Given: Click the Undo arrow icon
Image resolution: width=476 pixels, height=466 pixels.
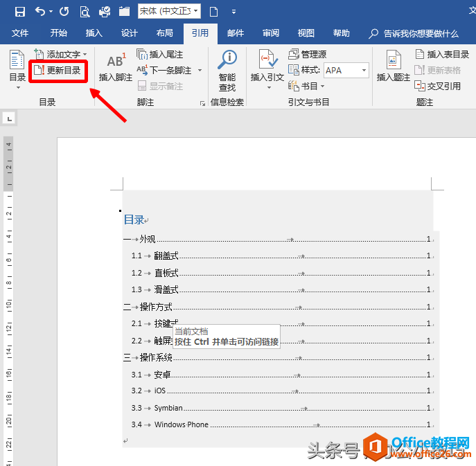Looking at the screenshot, I should tap(40, 12).
